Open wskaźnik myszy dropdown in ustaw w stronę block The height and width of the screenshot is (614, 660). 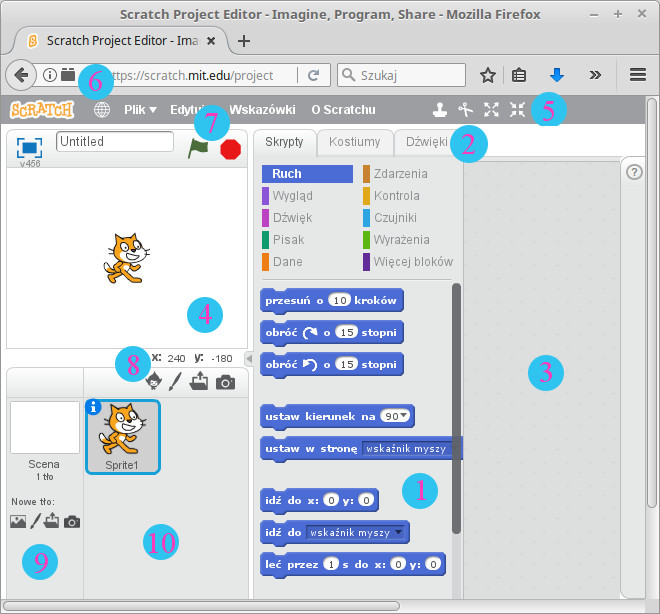click(x=412, y=449)
